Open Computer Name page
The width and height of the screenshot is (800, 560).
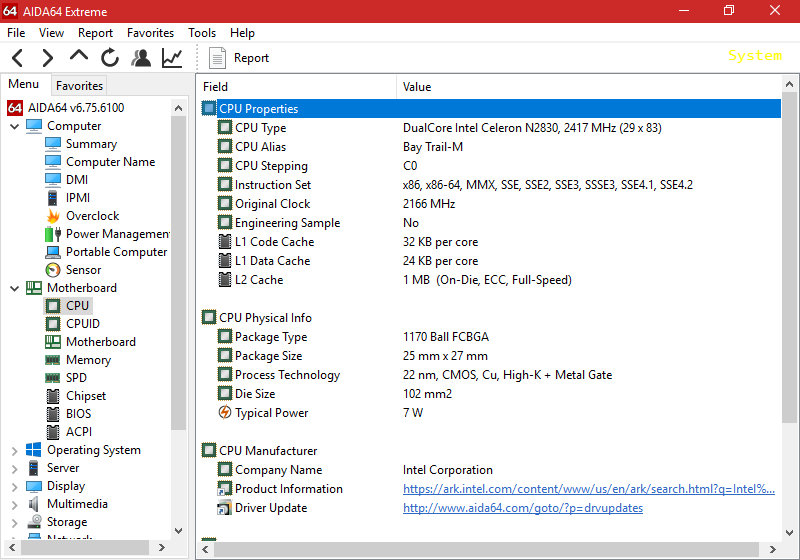click(110, 162)
